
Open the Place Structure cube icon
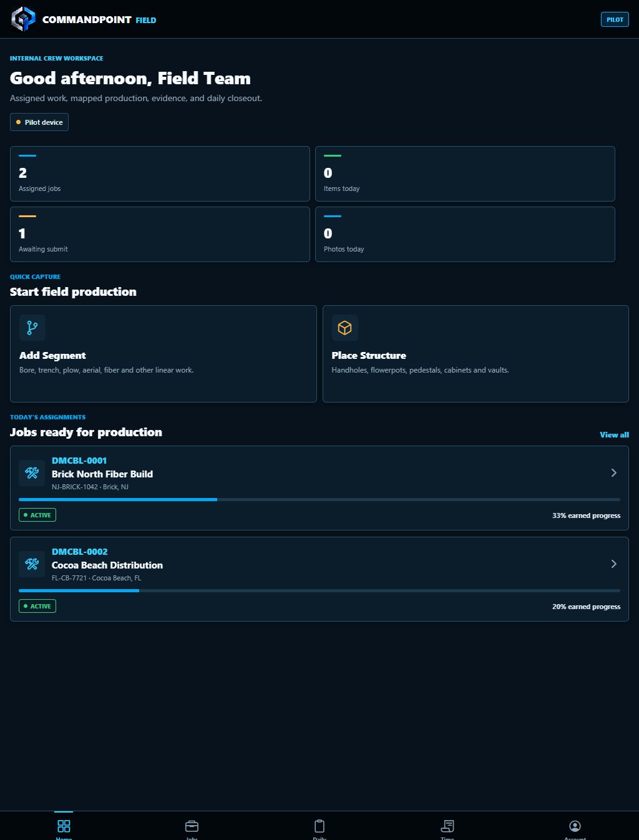coord(344,328)
